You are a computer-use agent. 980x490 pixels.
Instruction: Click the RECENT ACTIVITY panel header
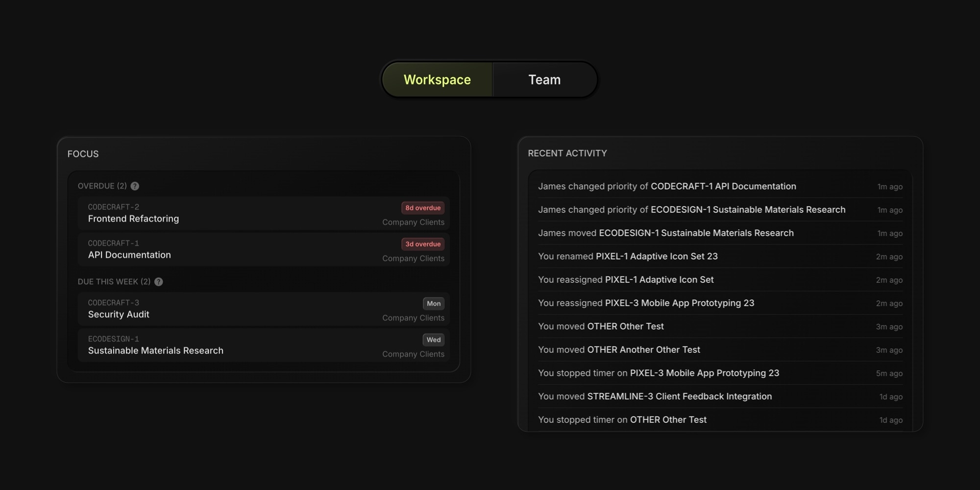(x=567, y=153)
